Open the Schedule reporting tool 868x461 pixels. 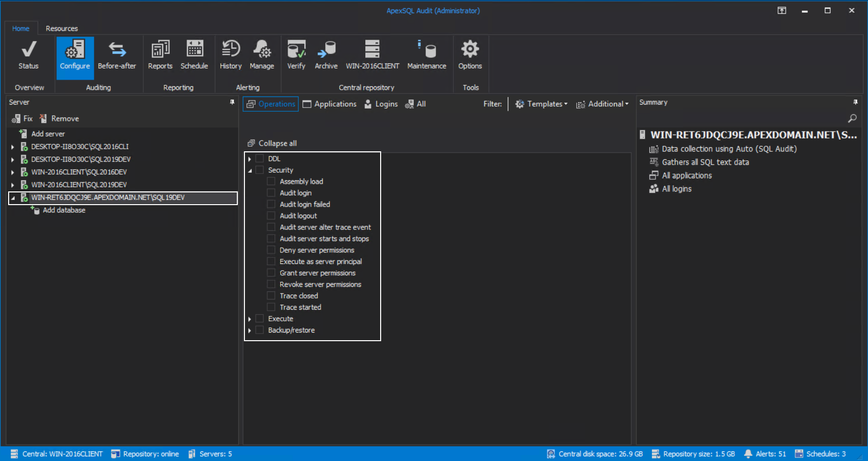[195, 56]
